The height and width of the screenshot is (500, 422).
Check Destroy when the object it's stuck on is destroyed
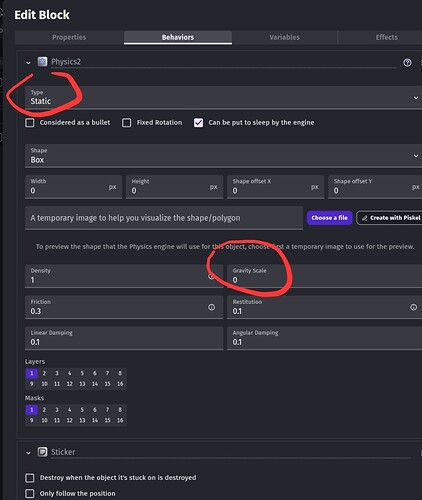[30, 478]
